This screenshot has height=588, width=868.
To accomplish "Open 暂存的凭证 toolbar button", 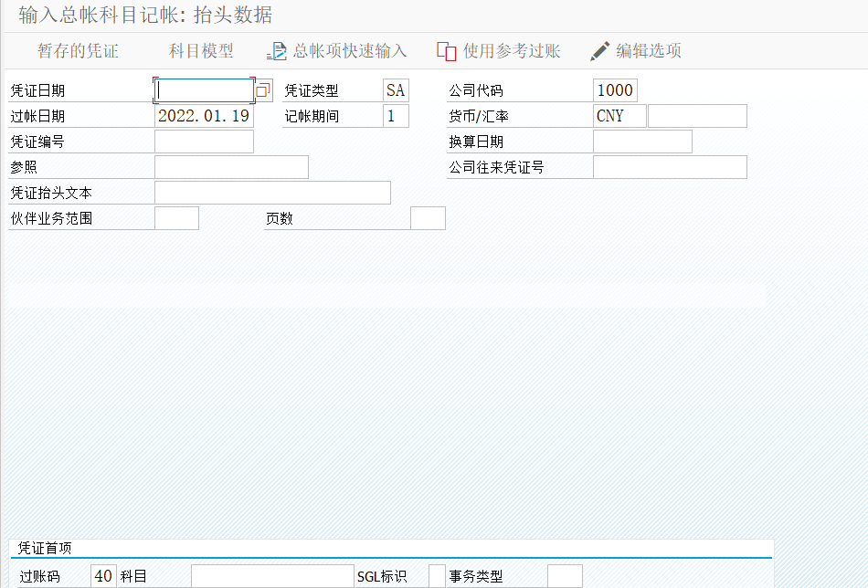I will 78,51.
